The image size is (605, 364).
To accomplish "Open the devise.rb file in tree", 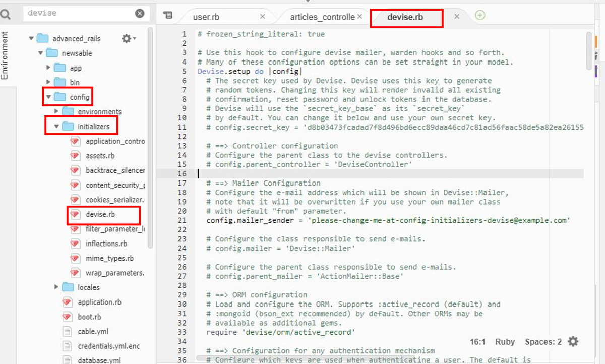I will coord(100,214).
